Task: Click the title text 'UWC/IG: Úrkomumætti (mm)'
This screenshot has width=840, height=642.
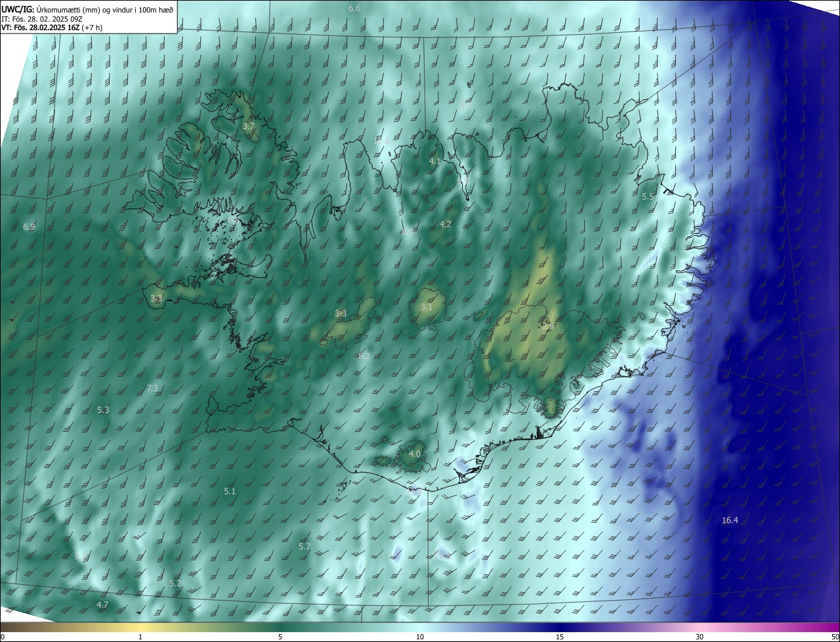Action: (50, 9)
